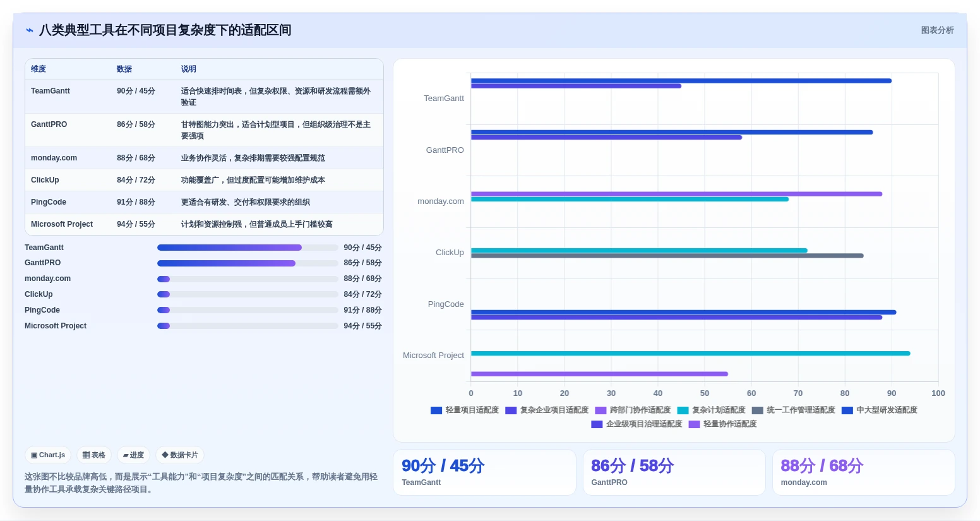This screenshot has height=521, width=980.
Task: Open the 90分 / 45分 TeamGantt data card
Action: click(x=484, y=472)
